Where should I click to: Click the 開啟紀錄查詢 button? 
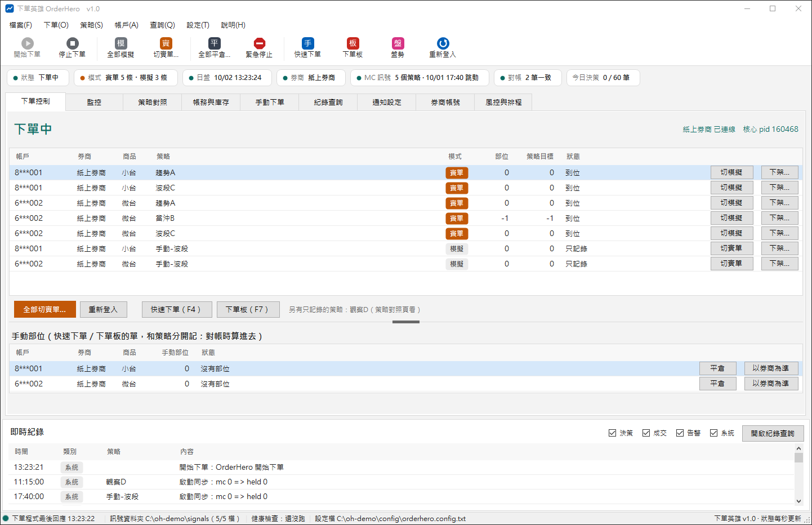click(x=773, y=433)
